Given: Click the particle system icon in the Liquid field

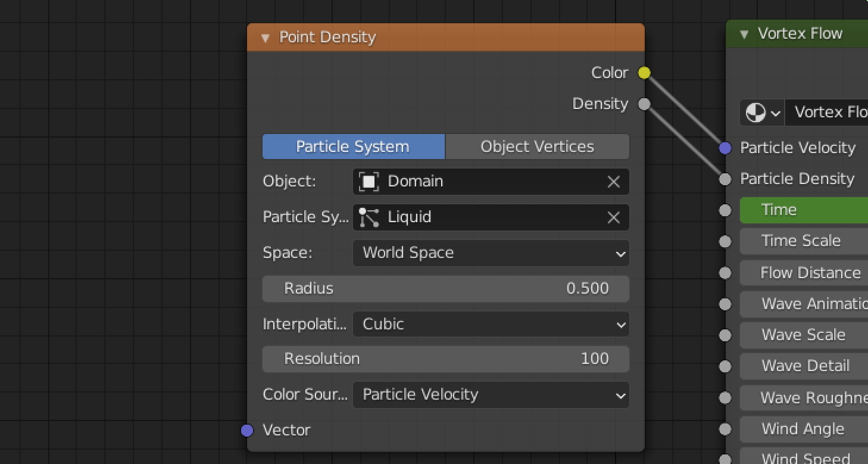Looking at the screenshot, I should (369, 217).
